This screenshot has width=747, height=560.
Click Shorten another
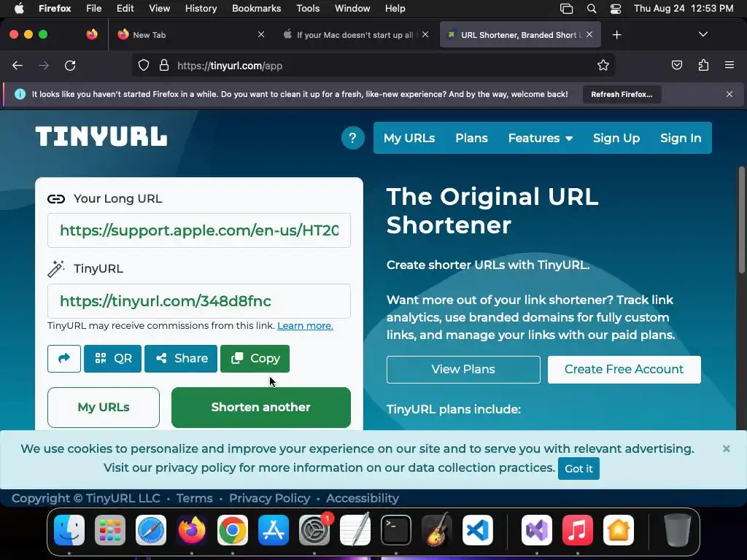click(x=261, y=407)
